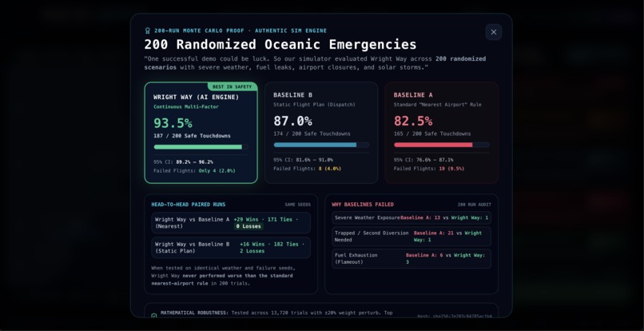Select the 'Wright Way vs Baseline A (Nearest)' row

pyautogui.click(x=231, y=223)
